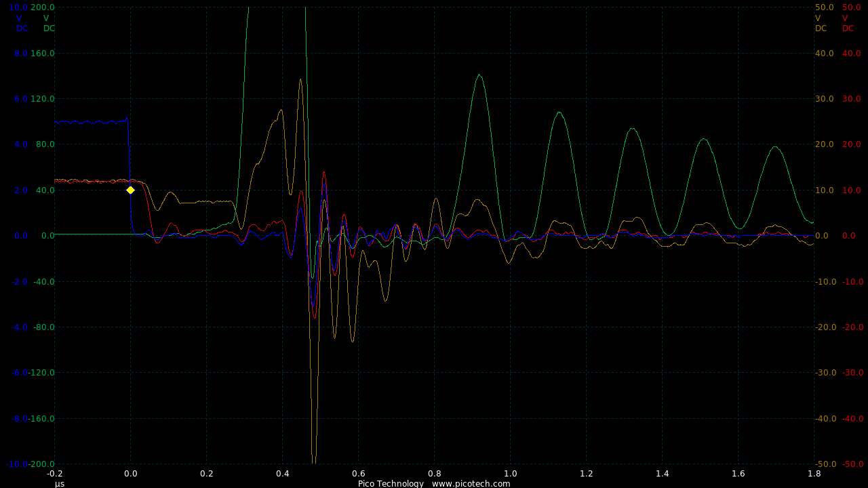
Task: Click the green axis 160.0 value
Action: (x=43, y=54)
